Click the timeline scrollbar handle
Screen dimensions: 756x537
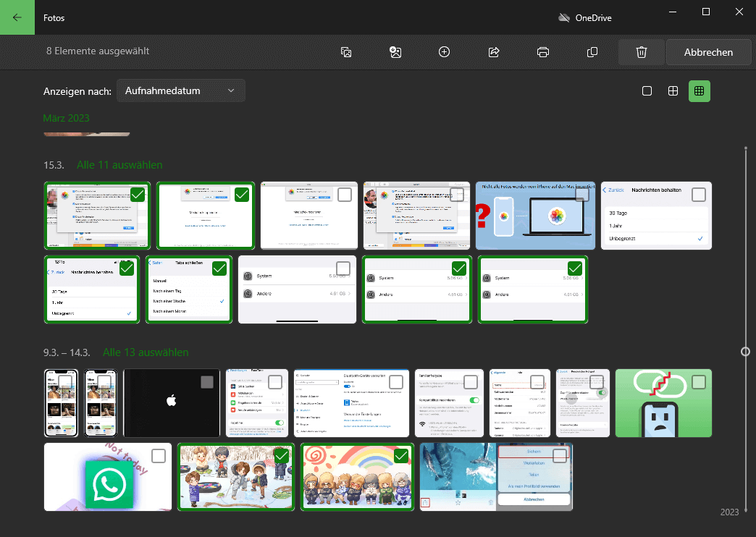745,352
